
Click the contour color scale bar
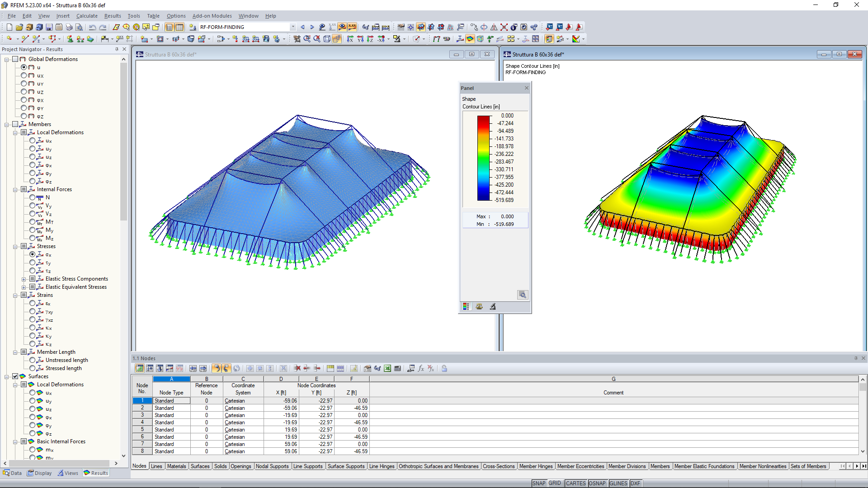pyautogui.click(x=483, y=158)
